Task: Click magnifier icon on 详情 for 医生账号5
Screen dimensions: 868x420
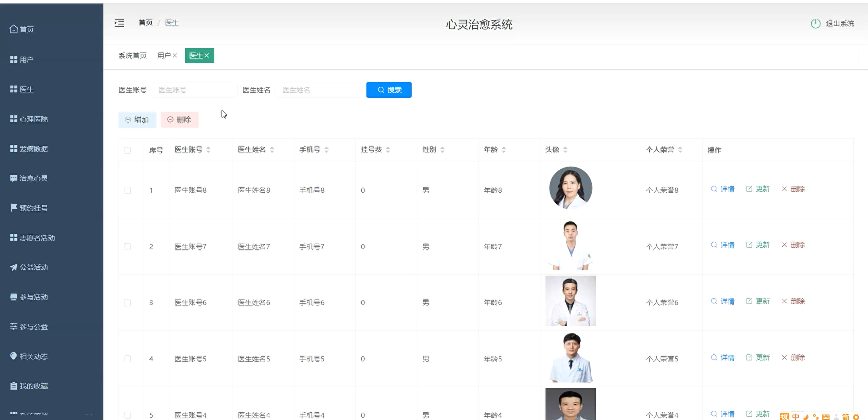Action: coord(714,357)
